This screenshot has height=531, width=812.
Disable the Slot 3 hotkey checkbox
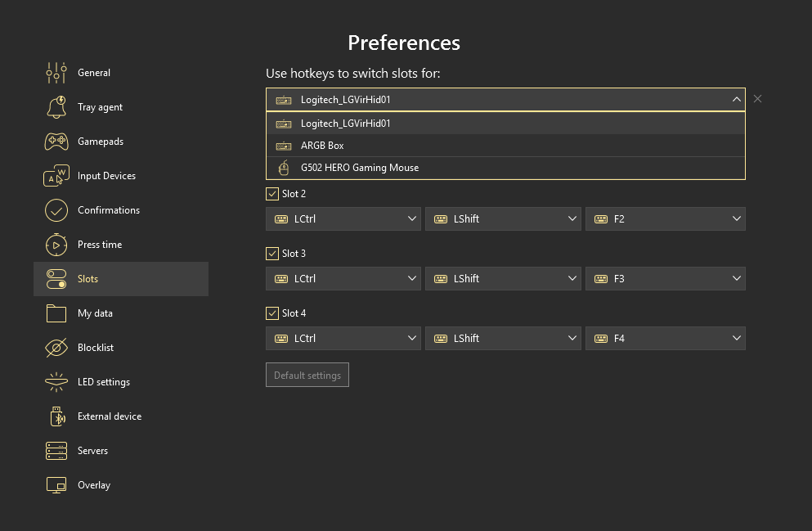tap(272, 254)
